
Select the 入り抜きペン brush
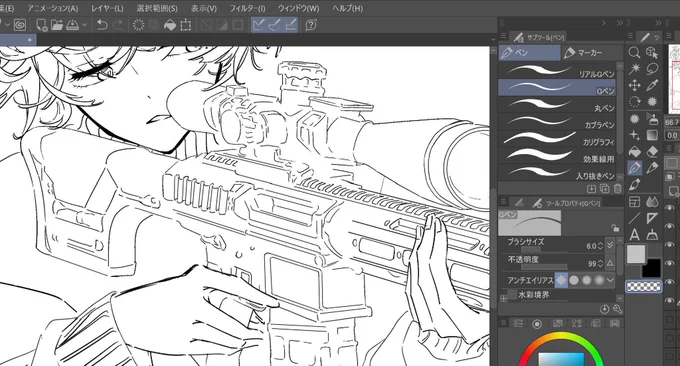pyautogui.click(x=557, y=172)
